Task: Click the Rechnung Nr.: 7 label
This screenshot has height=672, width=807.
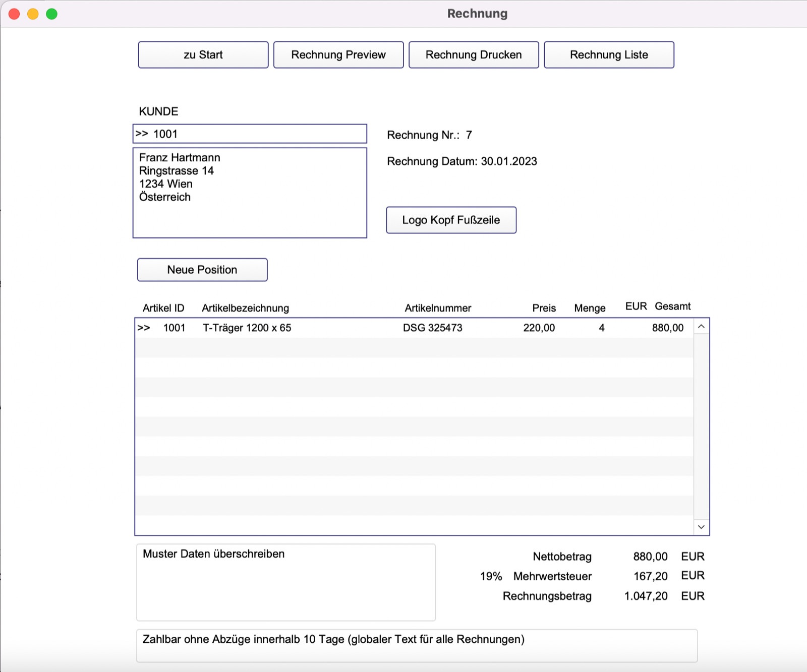Action: pyautogui.click(x=430, y=135)
